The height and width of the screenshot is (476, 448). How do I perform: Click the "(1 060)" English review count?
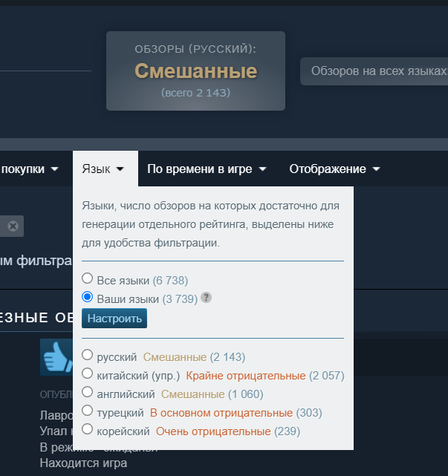(246, 394)
